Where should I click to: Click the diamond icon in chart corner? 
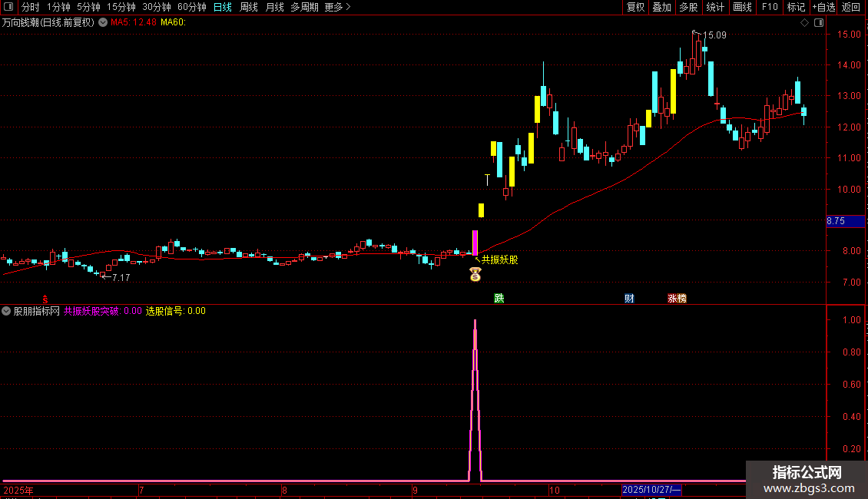tap(805, 23)
